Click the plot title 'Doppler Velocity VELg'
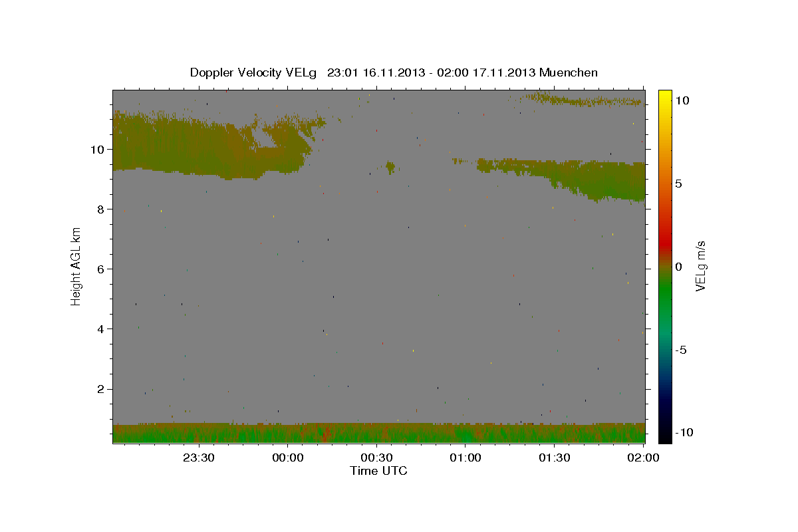The width and height of the screenshot is (798, 532). (253, 72)
